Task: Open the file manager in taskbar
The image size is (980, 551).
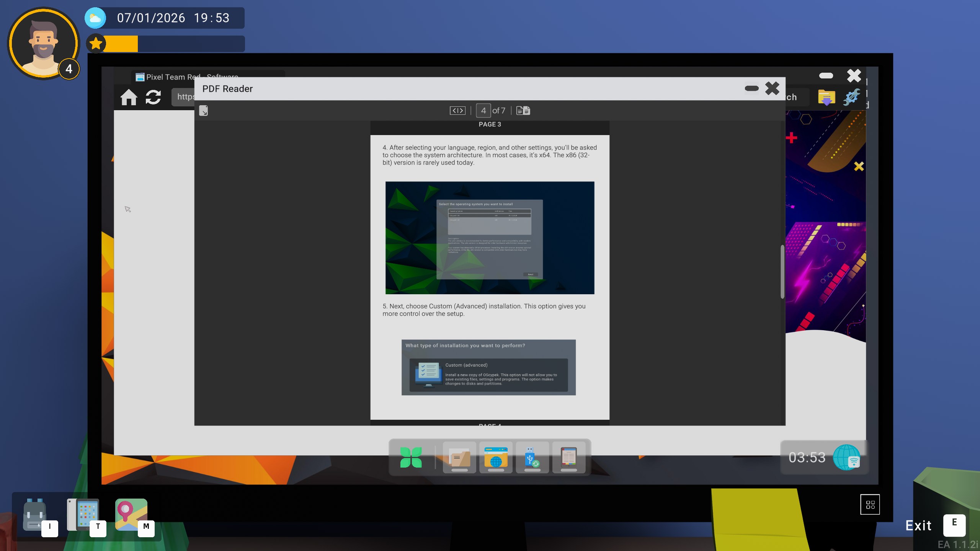Action: tap(459, 457)
